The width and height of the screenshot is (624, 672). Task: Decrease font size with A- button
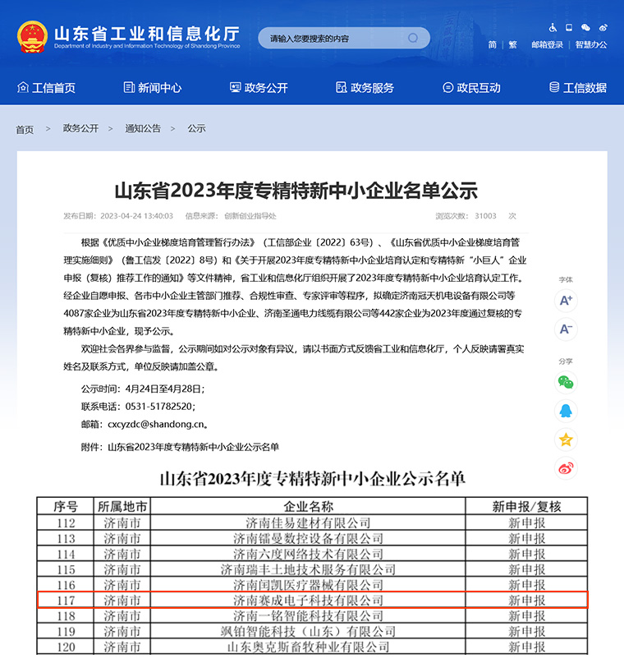click(566, 329)
